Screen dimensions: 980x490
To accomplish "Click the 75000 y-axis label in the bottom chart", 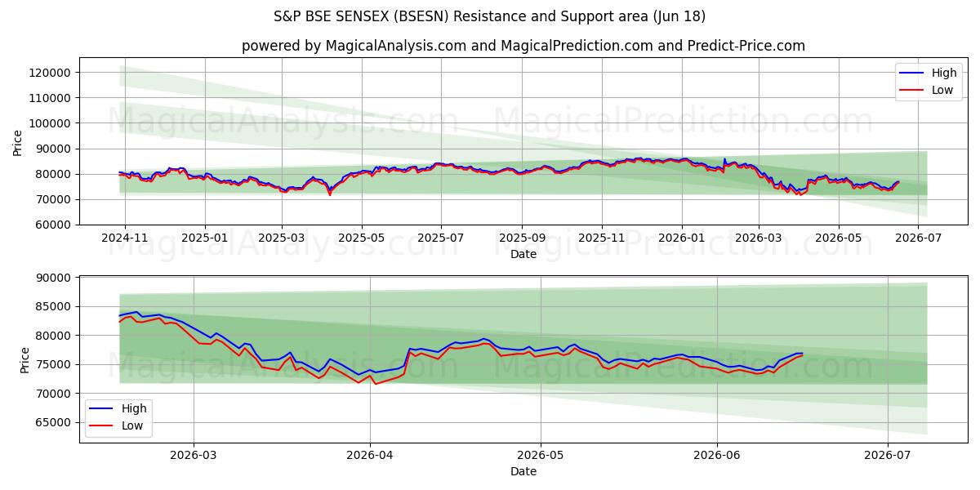I will pyautogui.click(x=55, y=365).
